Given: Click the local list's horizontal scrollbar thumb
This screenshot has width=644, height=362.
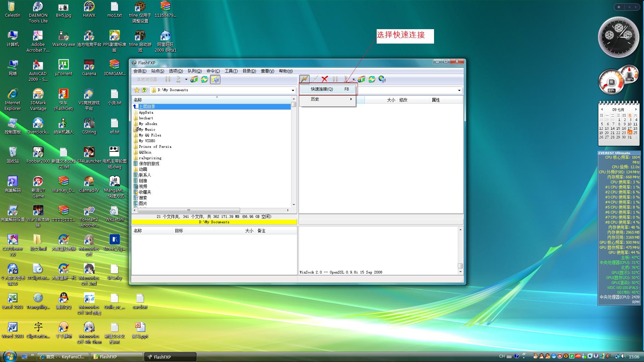Looking at the screenshot, I should point(189,210).
